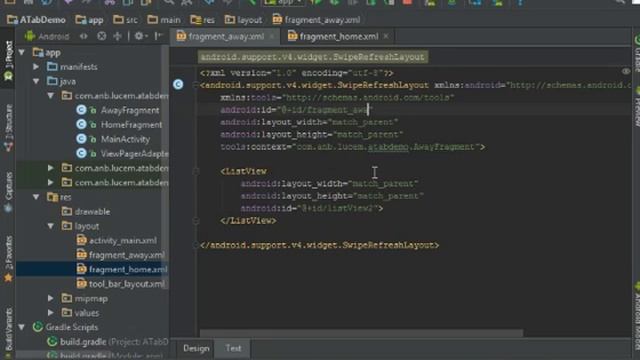
Task: Expand the values folder
Action: [x=51, y=313]
